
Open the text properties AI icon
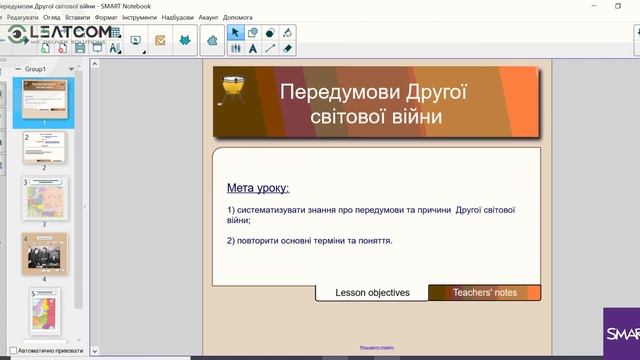click(x=115, y=48)
